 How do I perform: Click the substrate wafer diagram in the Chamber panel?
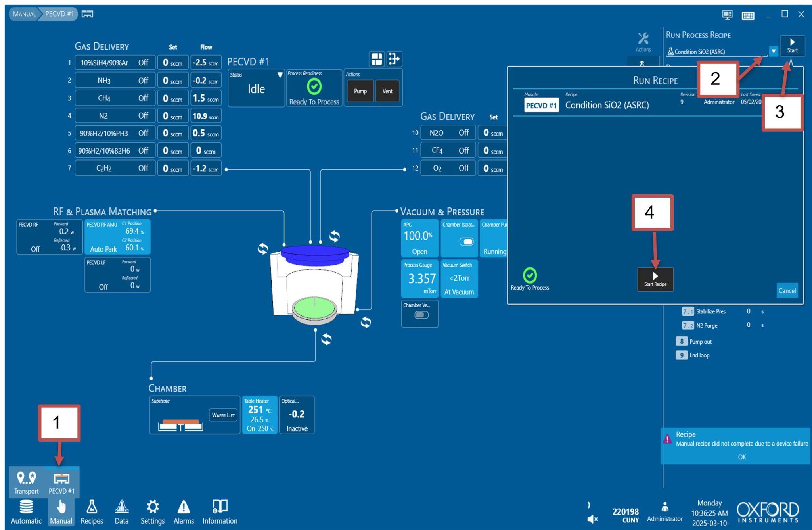coord(180,425)
